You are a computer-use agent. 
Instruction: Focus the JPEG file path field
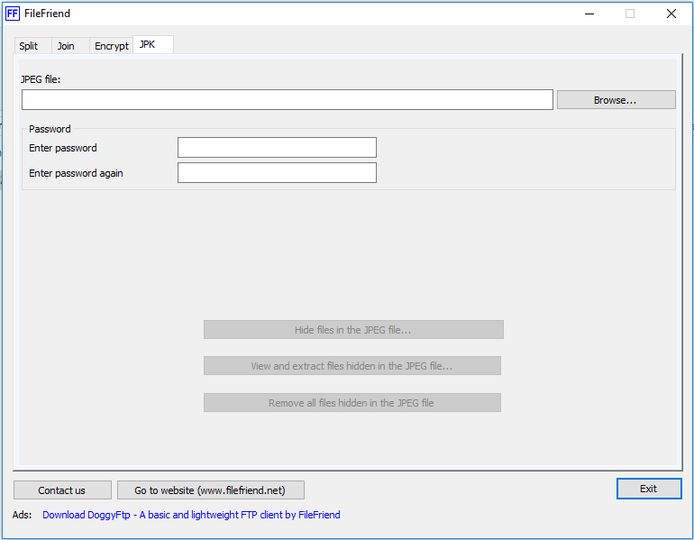[x=287, y=100]
